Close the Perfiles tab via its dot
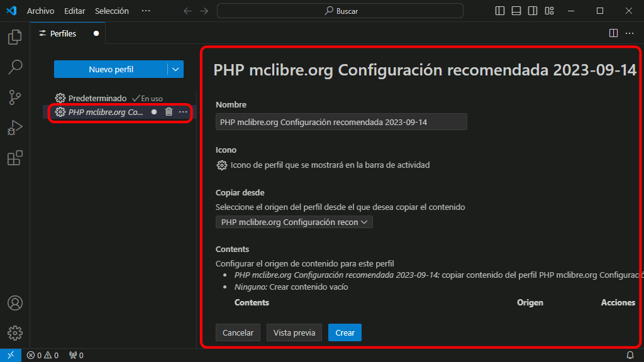 pyautogui.click(x=96, y=33)
